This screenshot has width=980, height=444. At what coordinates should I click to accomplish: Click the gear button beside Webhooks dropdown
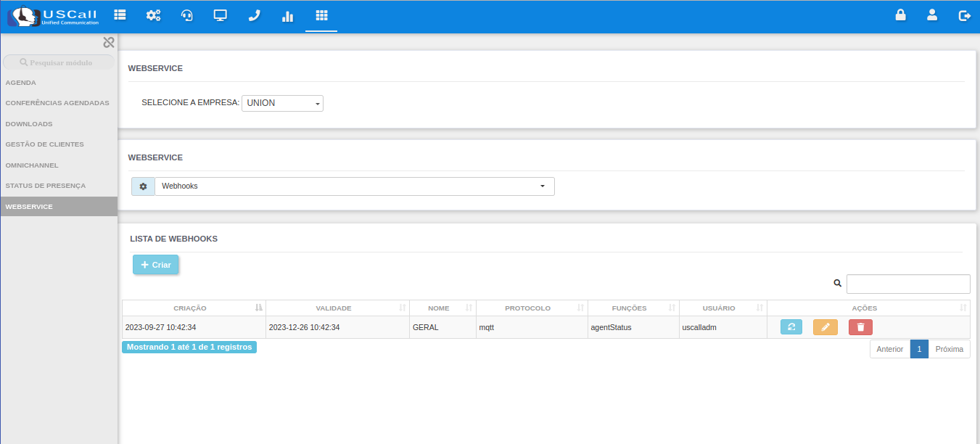coord(143,186)
